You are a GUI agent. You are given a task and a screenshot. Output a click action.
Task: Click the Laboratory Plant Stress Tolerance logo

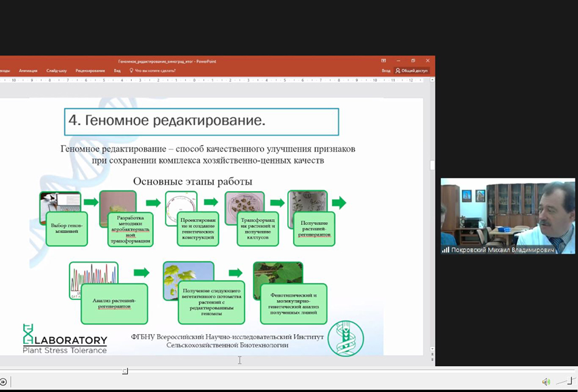pyautogui.click(x=64, y=339)
